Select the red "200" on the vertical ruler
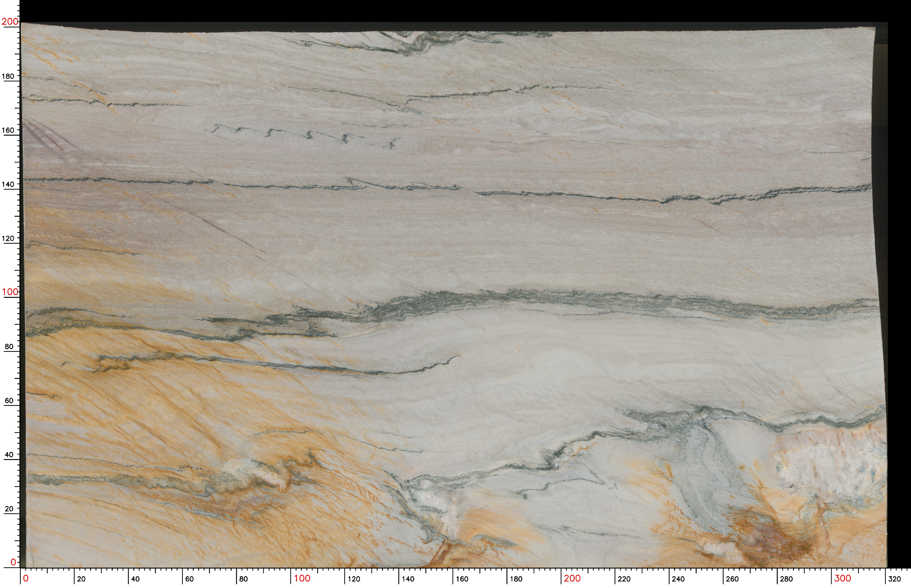Viewport: 911px width, 588px height. tap(10, 21)
